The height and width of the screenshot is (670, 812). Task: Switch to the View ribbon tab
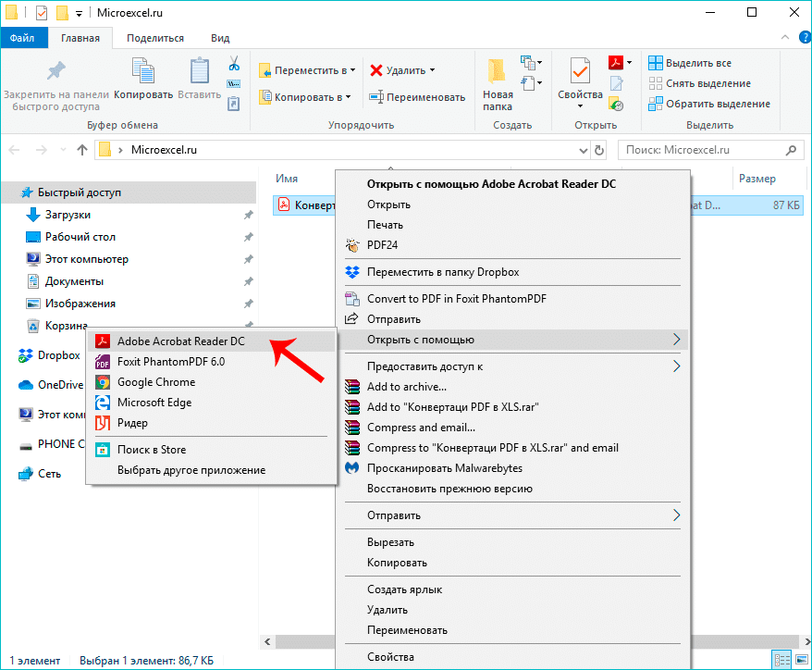[x=220, y=38]
